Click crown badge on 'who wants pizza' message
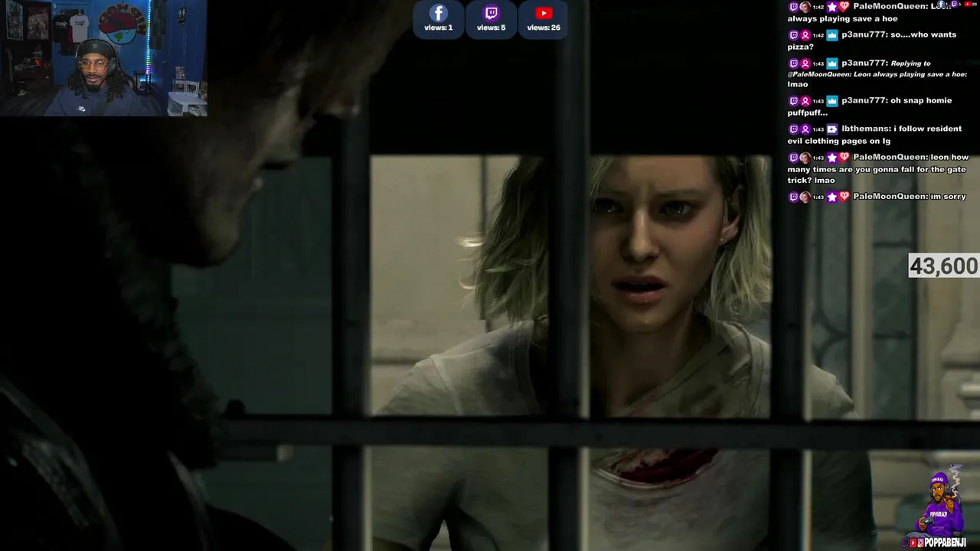This screenshot has width=980, height=551. tap(831, 35)
